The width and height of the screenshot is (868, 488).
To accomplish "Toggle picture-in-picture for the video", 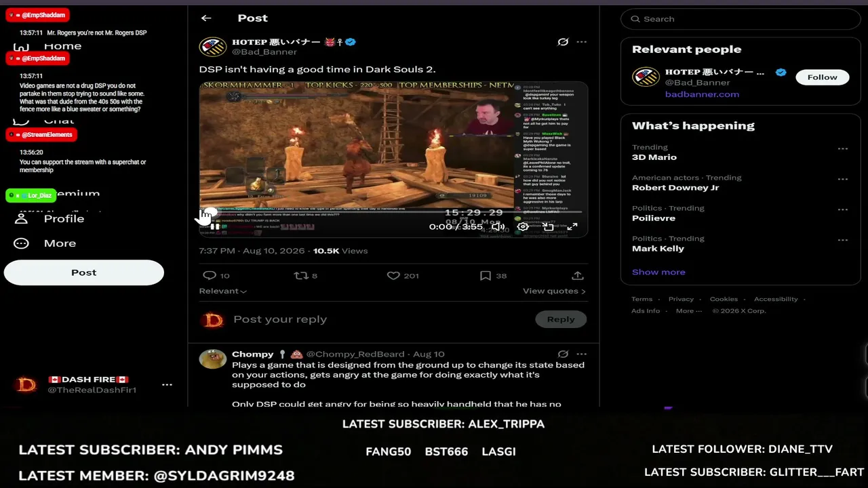I will coord(548,227).
